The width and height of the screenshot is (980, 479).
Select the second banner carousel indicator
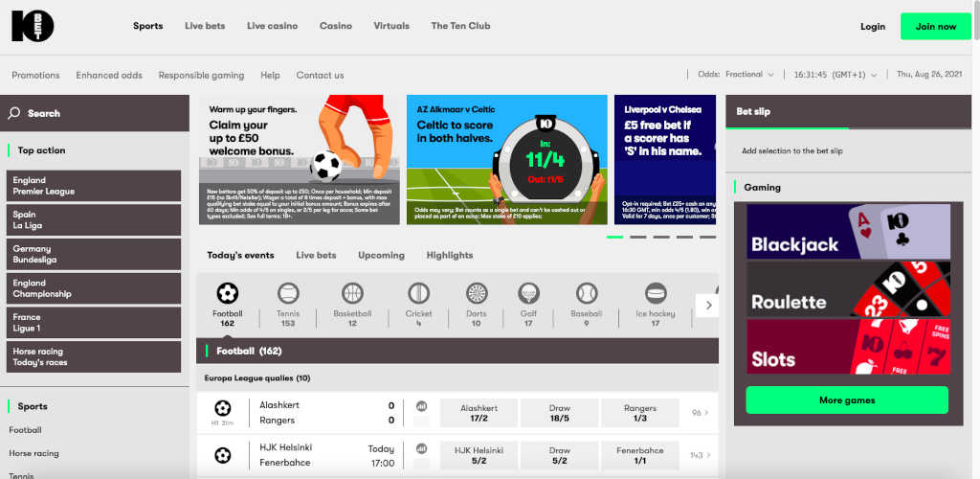click(x=638, y=237)
